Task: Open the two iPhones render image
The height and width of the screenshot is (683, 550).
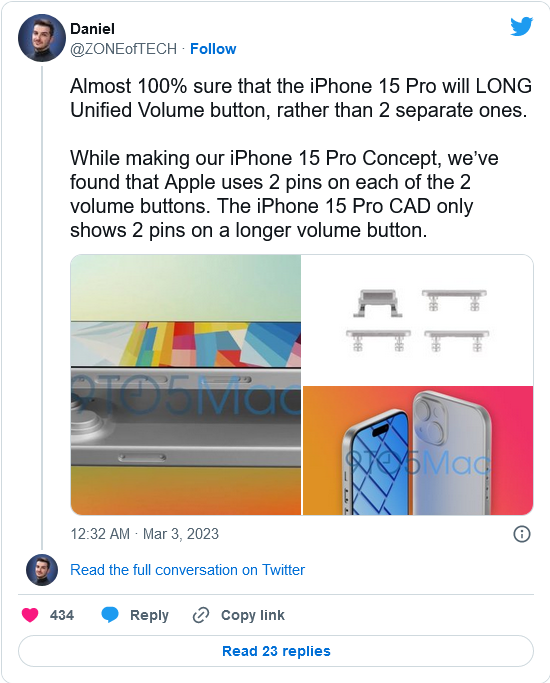Action: [x=418, y=450]
